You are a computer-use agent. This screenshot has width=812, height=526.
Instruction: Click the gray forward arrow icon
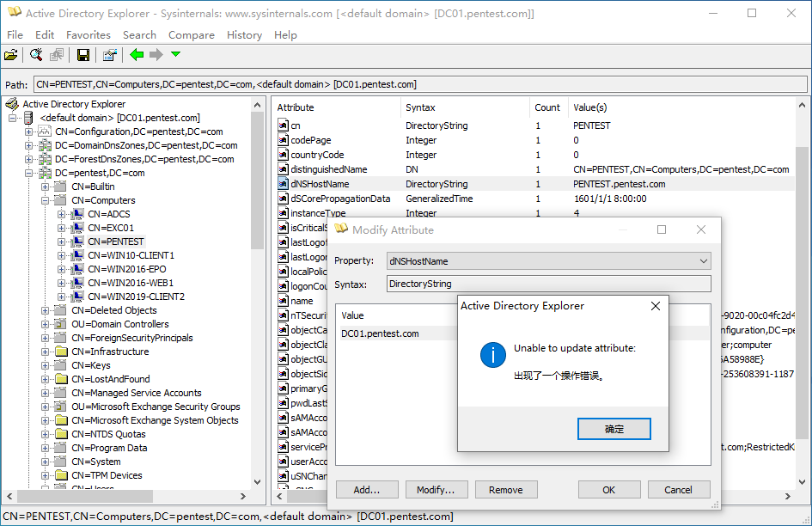pyautogui.click(x=156, y=54)
